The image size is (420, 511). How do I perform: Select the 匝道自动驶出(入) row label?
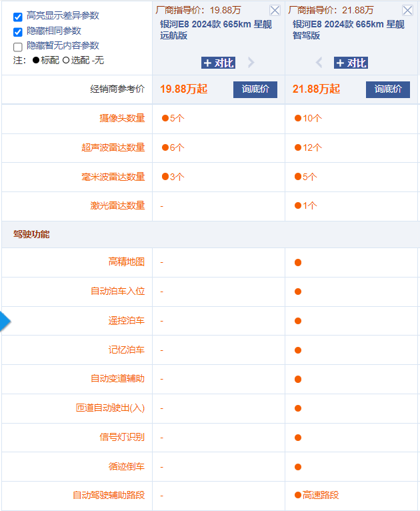coord(111,408)
